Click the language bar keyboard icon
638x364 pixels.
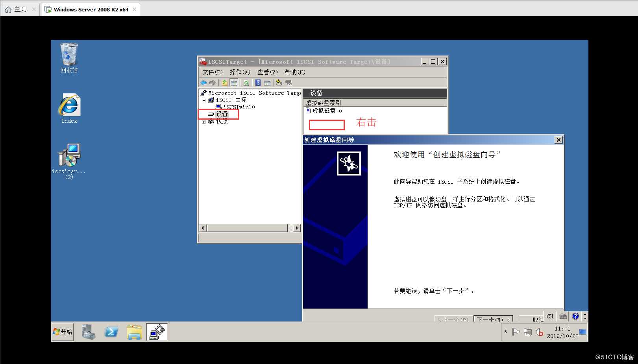pyautogui.click(x=563, y=316)
